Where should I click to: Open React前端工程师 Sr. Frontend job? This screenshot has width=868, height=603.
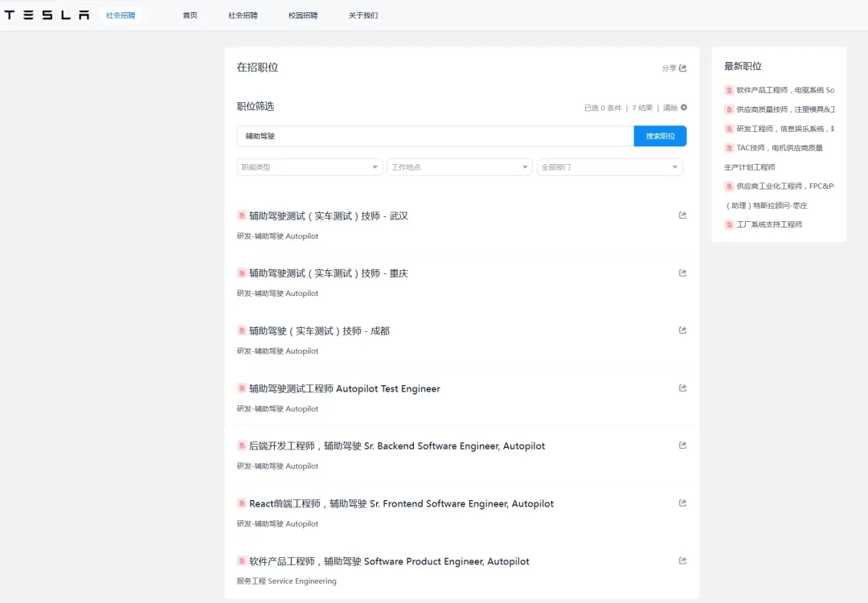click(x=401, y=504)
